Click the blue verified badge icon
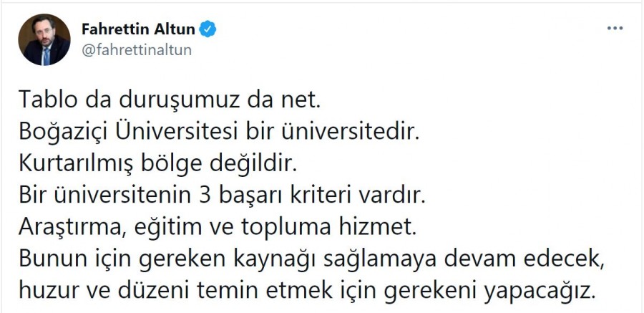Image resolution: width=644 pixels, height=313 pixels. (x=208, y=30)
